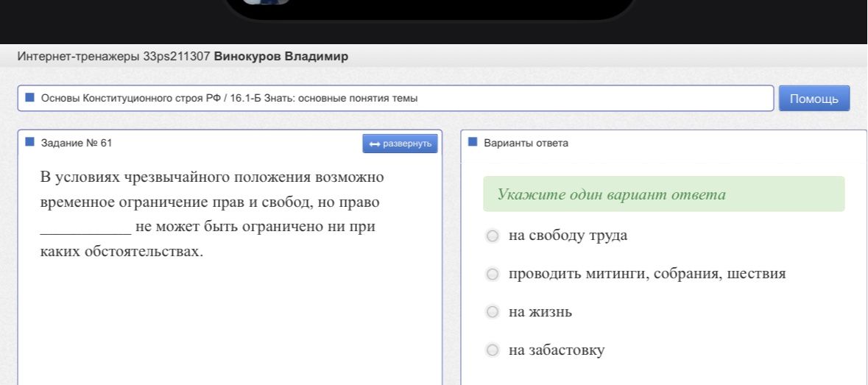This screenshot has width=868, height=385.
Task: Select the 'на жизнь' radio button
Action: pyautogui.click(x=492, y=312)
